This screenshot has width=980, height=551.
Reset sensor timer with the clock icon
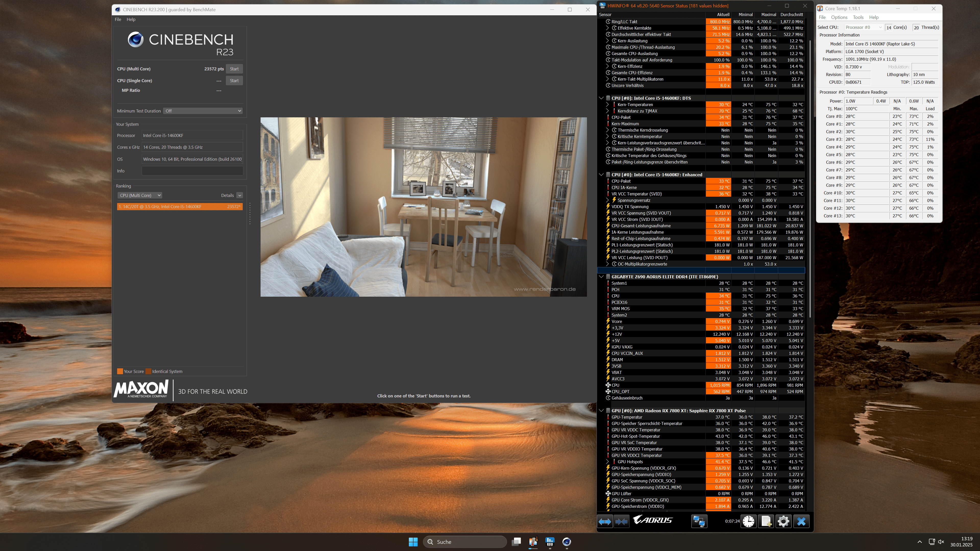tap(748, 521)
